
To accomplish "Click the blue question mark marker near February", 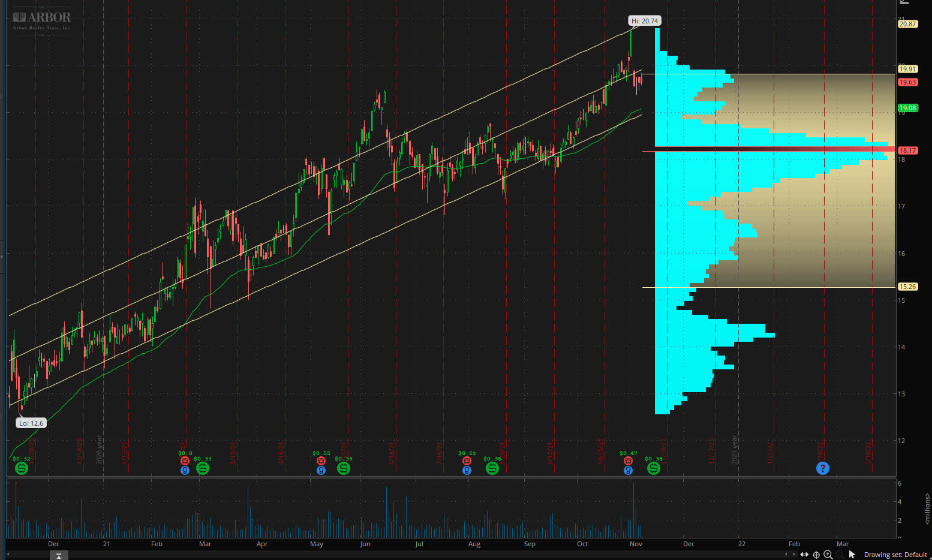I will [x=823, y=468].
